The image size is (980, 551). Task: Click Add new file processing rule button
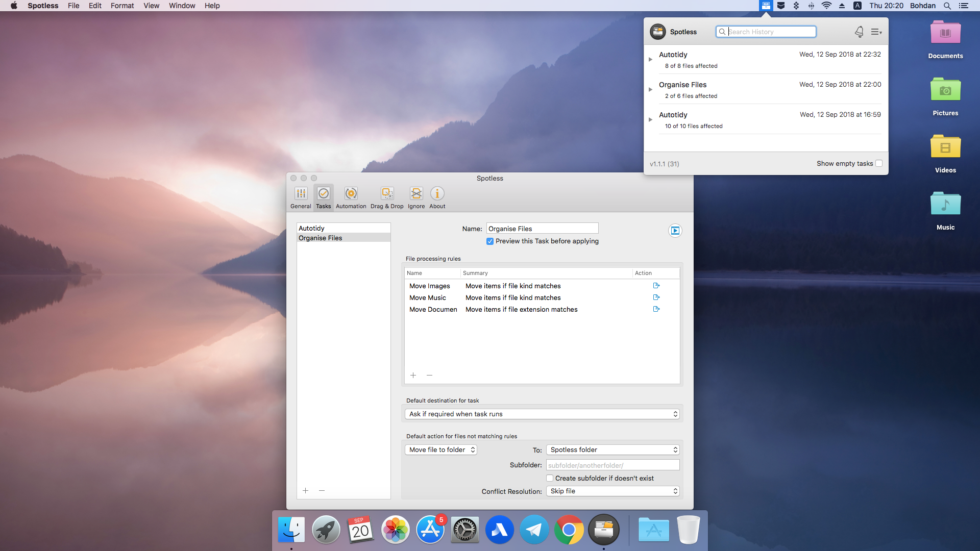(413, 375)
